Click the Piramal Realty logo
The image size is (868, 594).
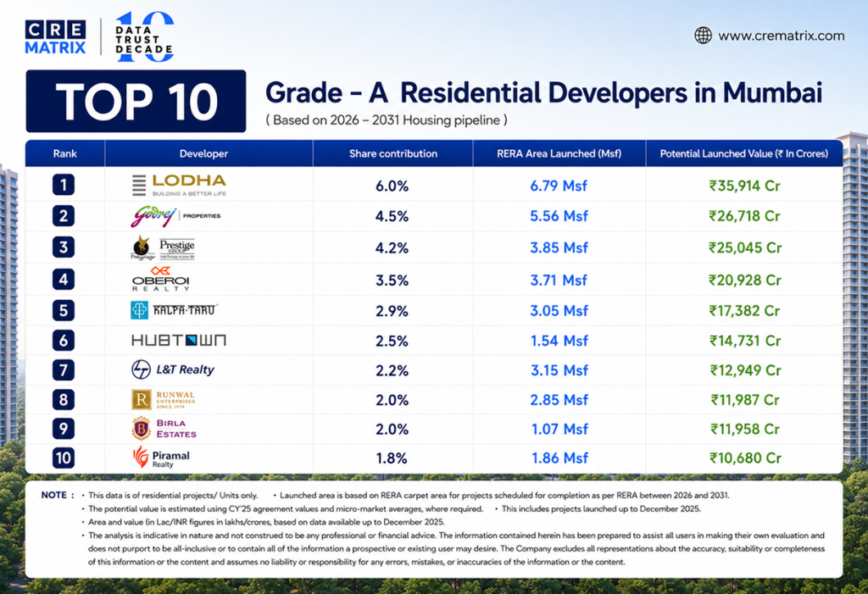click(161, 458)
